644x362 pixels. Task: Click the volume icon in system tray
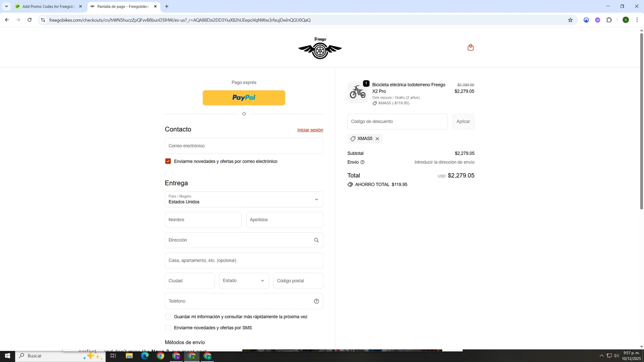617,356
